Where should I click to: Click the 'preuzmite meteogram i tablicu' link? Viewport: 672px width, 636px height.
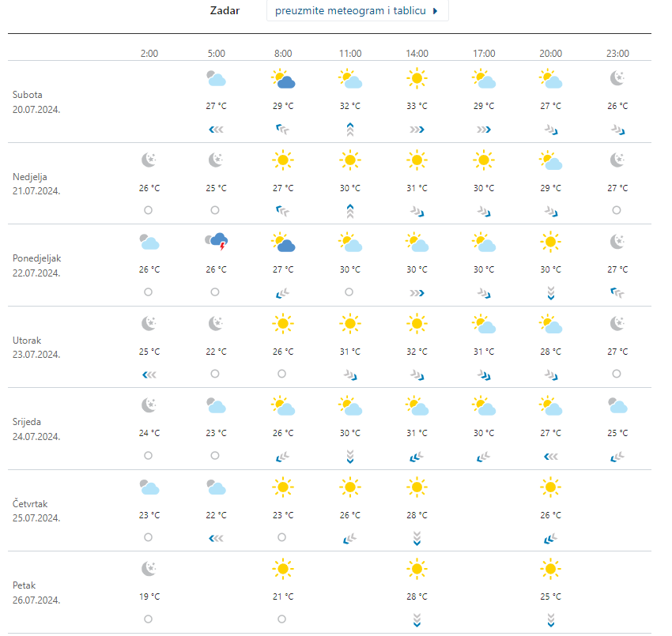click(x=357, y=11)
